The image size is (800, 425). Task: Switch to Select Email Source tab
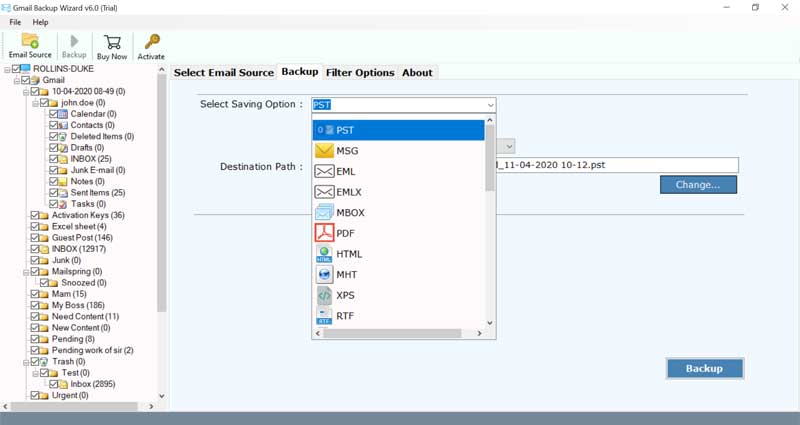tap(223, 72)
